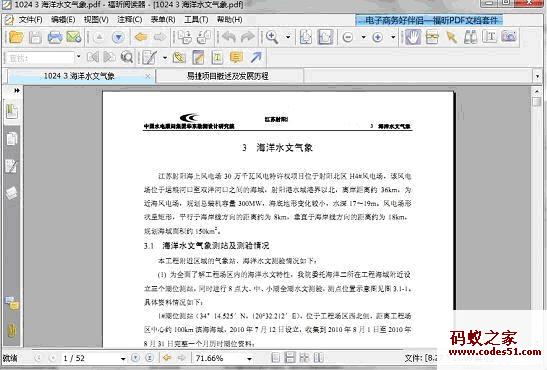Viewport: 547px width, 370px height.
Task: Select the Pencil drawing tool
Action: pyautogui.click(x=149, y=58)
